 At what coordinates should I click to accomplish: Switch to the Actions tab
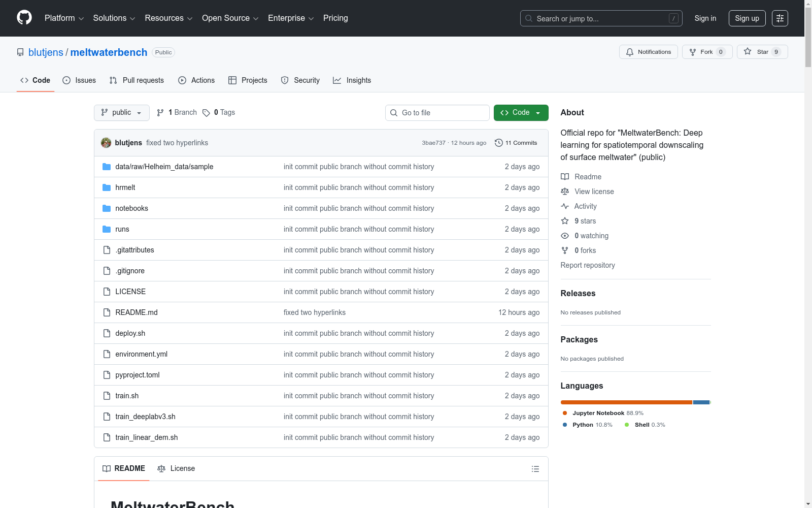pyautogui.click(x=196, y=80)
